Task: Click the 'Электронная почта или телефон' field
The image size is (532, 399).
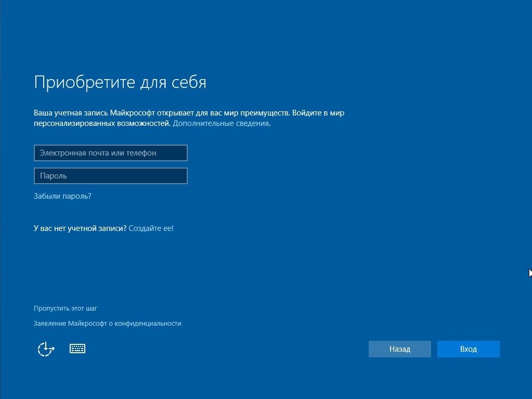Action: pos(110,153)
